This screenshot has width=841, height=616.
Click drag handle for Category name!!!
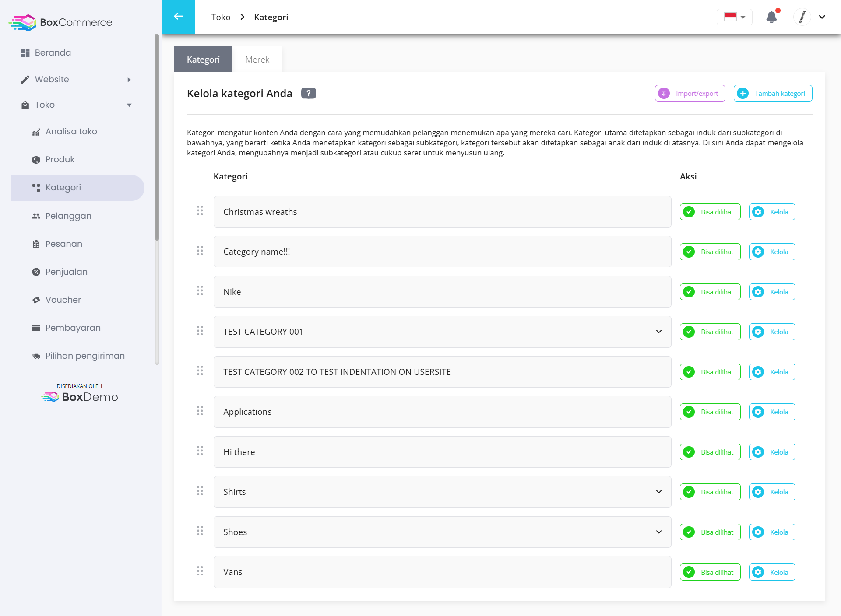(x=200, y=251)
